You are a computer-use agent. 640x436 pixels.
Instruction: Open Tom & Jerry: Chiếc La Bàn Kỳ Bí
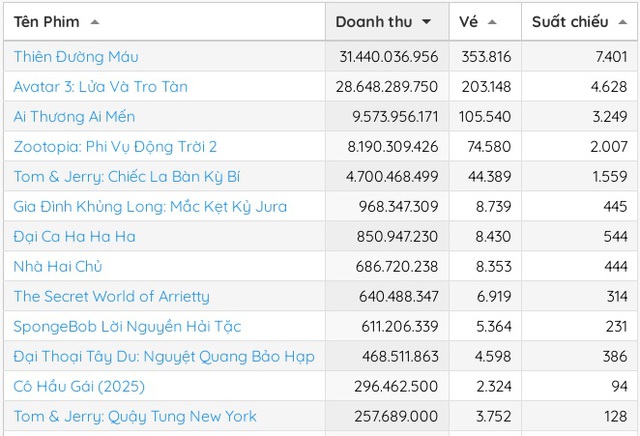point(127,177)
